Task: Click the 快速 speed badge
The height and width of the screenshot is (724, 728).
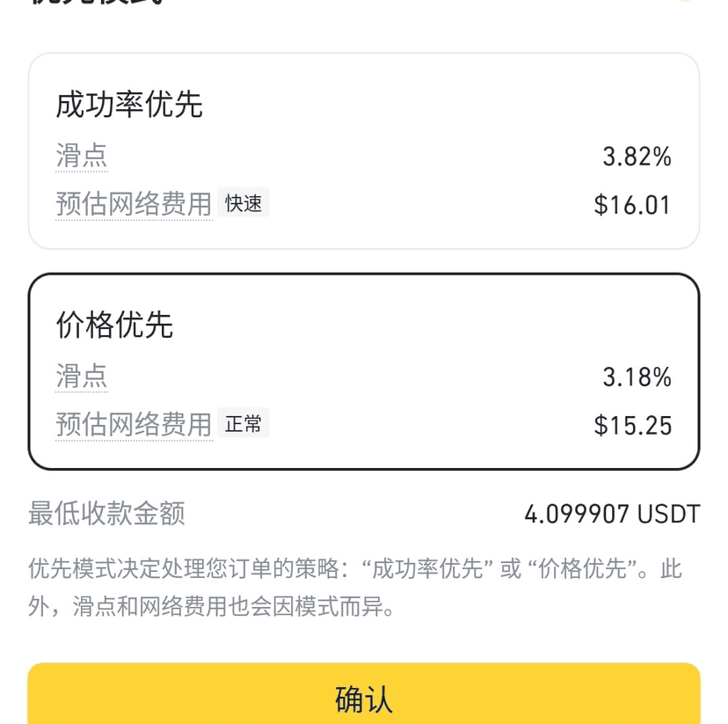Action: point(244,203)
